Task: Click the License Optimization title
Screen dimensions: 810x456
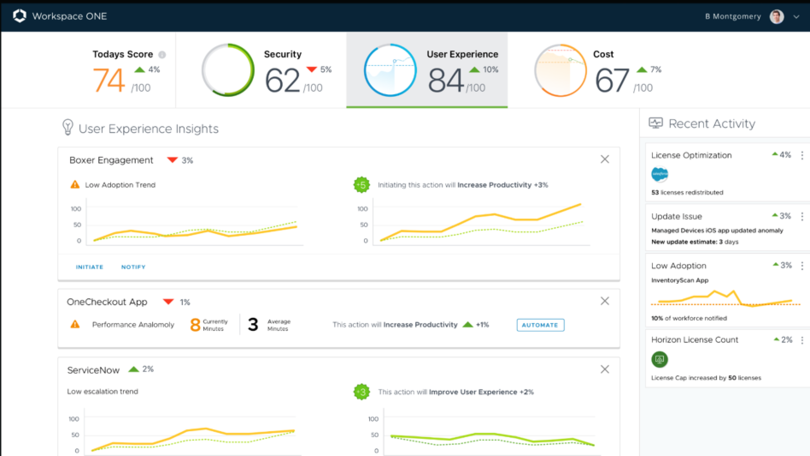Action: tap(691, 155)
